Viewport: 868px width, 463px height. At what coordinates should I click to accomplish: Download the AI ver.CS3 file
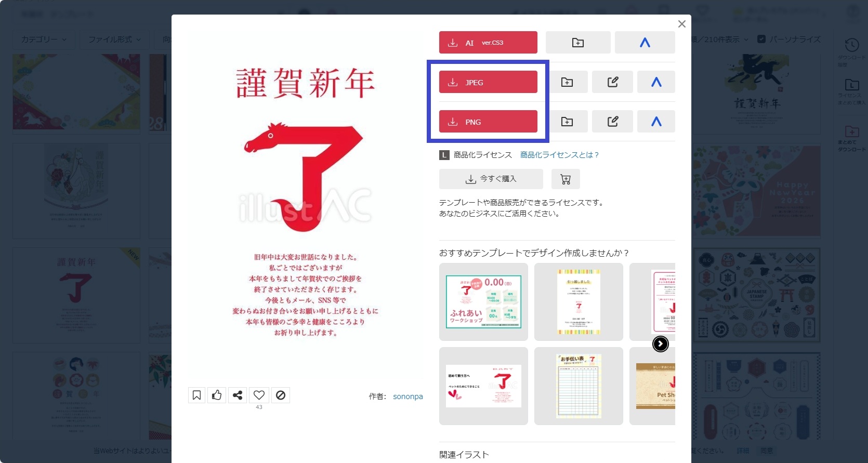488,43
